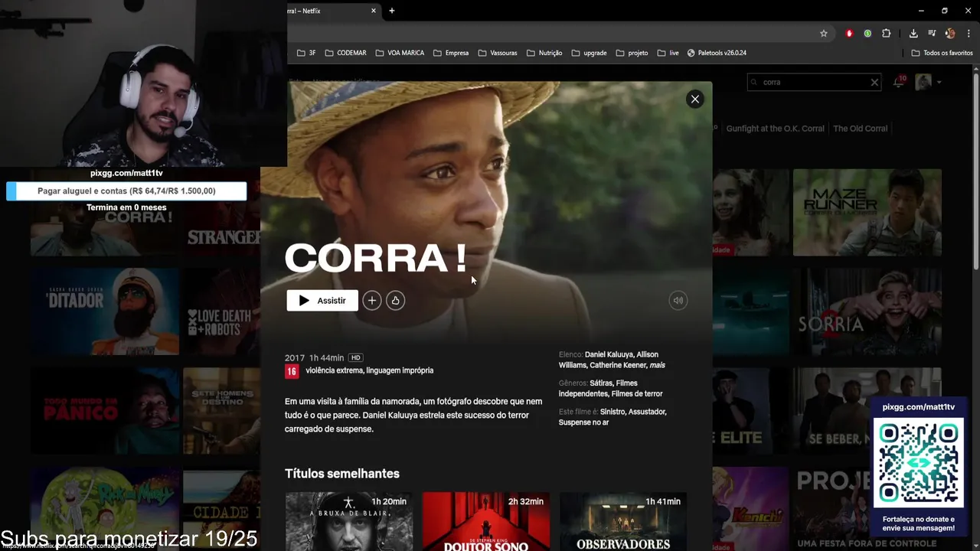Open the Netflix profile avatar menu

[x=924, y=82]
